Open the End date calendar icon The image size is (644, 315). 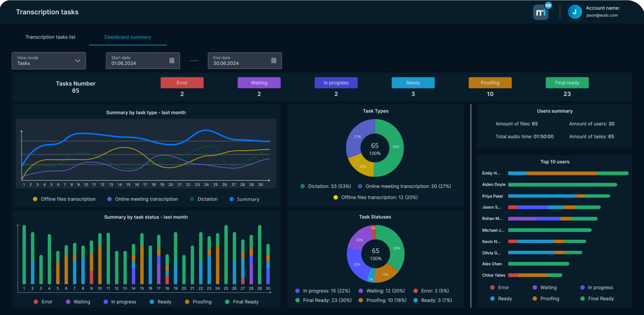(274, 61)
